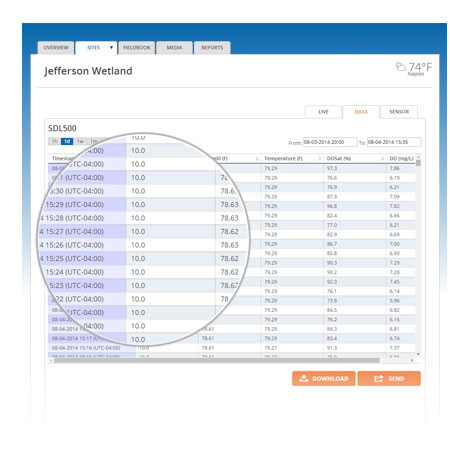Open the From date picker field
This screenshot has height=450, width=450.
click(x=330, y=142)
